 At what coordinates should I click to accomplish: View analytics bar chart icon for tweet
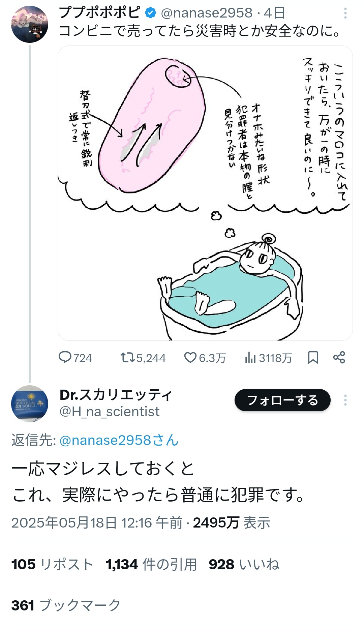tap(250, 358)
